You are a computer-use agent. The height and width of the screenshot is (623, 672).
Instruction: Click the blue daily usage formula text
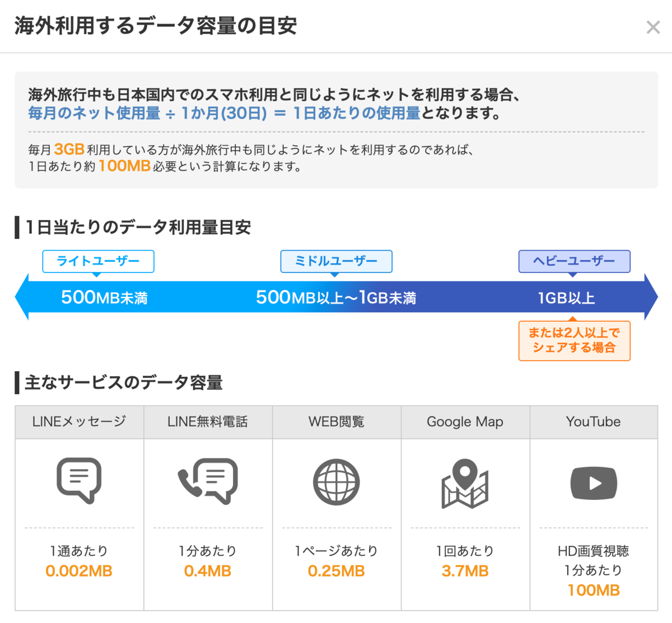(x=224, y=113)
